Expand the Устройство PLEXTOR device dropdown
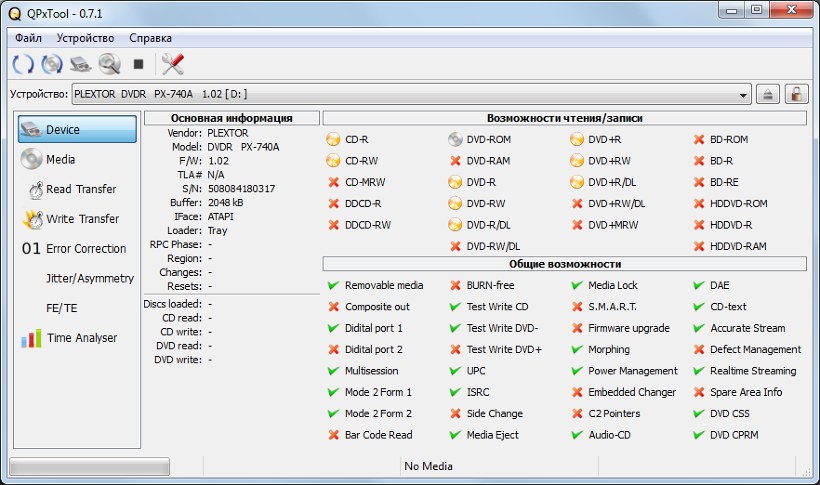Viewport: 820px width, 485px height. 743,94
